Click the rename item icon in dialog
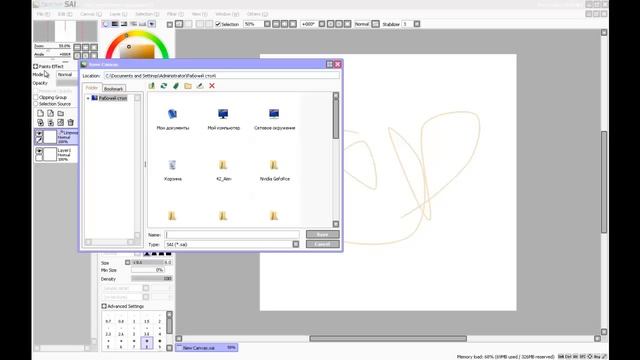Viewport: 640px width, 360px height. click(200, 86)
